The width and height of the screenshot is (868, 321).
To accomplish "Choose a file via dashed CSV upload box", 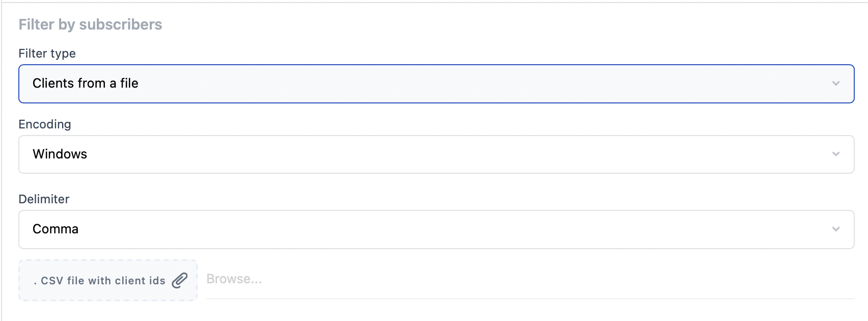I will (108, 280).
